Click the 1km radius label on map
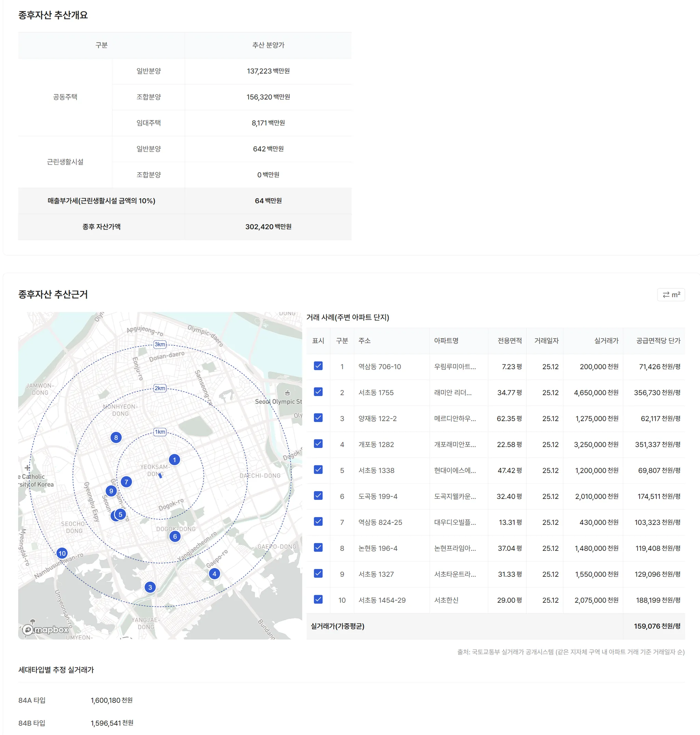The image size is (700, 735). tap(160, 432)
